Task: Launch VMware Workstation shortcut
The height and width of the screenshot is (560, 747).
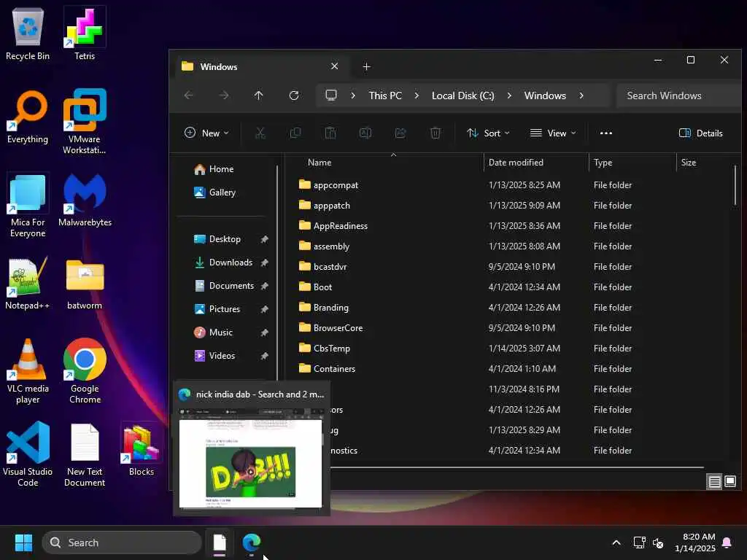Action: tap(85, 122)
